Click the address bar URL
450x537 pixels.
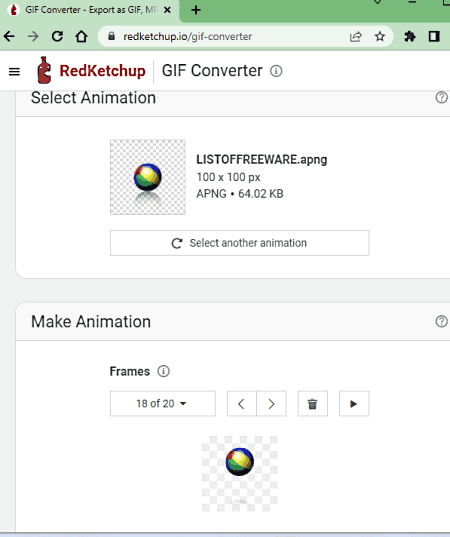click(x=188, y=36)
